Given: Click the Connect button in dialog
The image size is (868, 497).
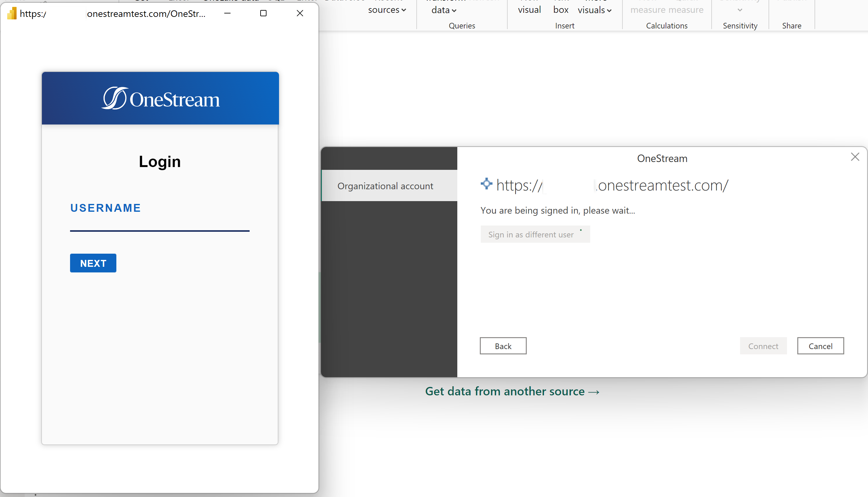Looking at the screenshot, I should pyautogui.click(x=764, y=346).
